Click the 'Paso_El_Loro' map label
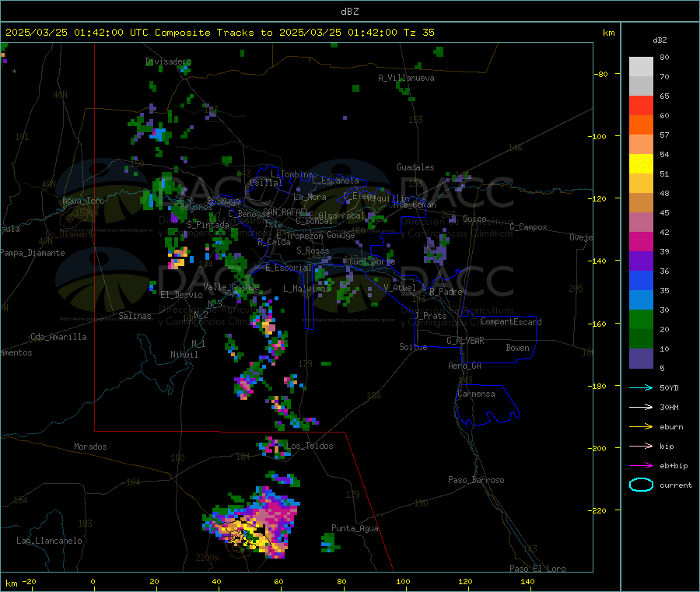 pyautogui.click(x=537, y=569)
